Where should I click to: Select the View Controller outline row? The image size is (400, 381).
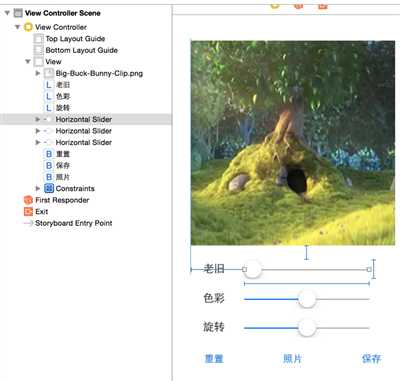[x=61, y=27]
